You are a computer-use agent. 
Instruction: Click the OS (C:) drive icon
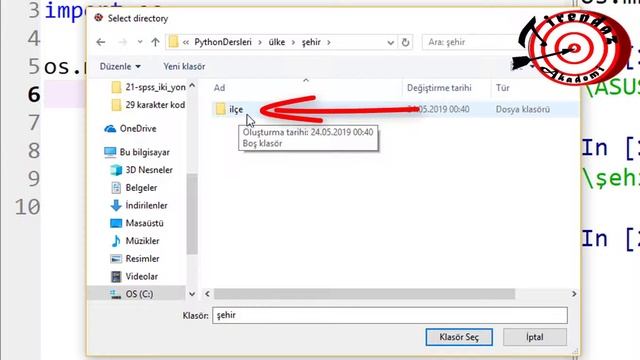point(116,294)
